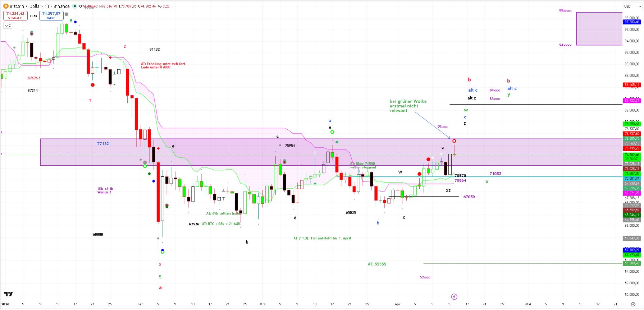Click the 'bei grüner Wolke' text annotation
This screenshot has width=644, height=310.
coord(408,106)
